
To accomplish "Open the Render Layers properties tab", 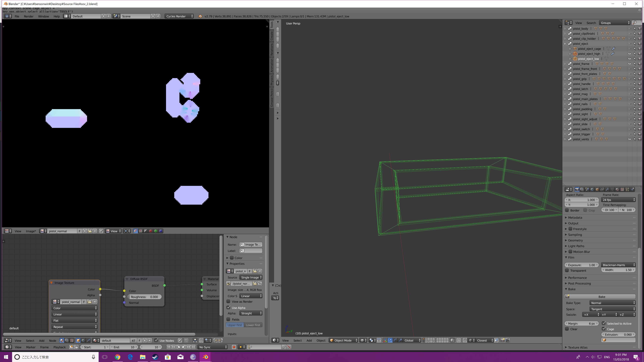I will pyautogui.click(x=582, y=189).
